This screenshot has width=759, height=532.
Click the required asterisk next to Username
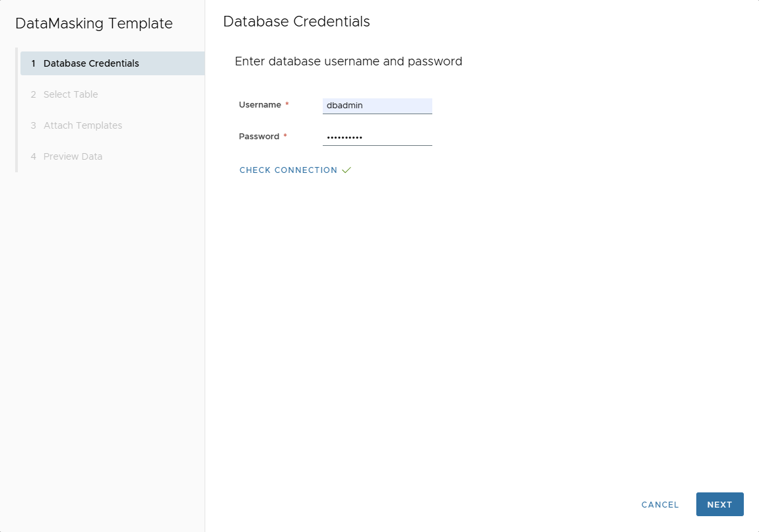(x=288, y=104)
